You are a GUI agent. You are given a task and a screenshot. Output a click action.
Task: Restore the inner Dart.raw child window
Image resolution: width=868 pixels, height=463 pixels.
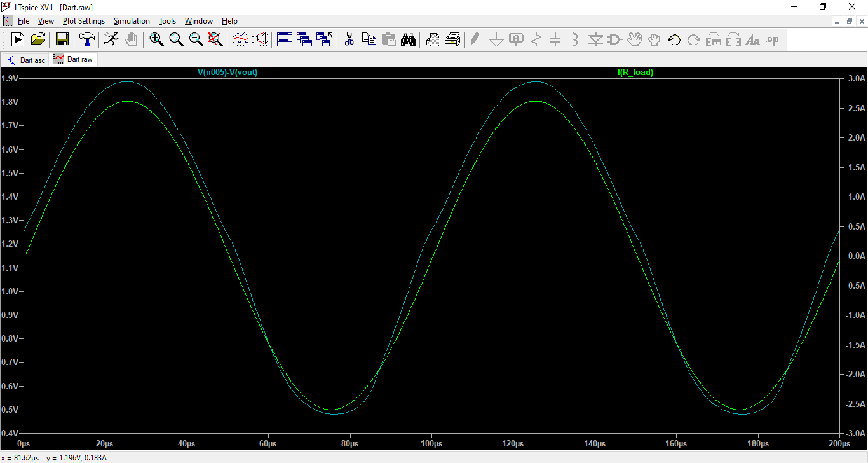(x=850, y=21)
